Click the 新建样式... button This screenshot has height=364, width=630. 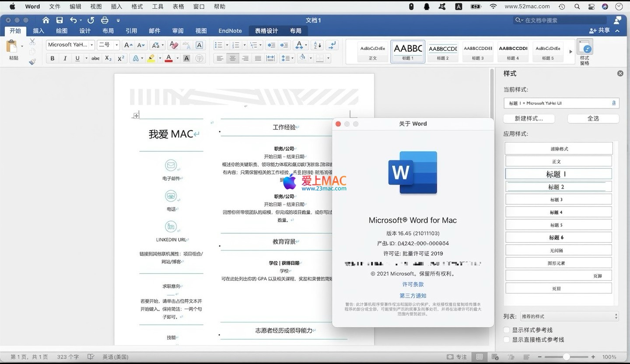coord(528,119)
